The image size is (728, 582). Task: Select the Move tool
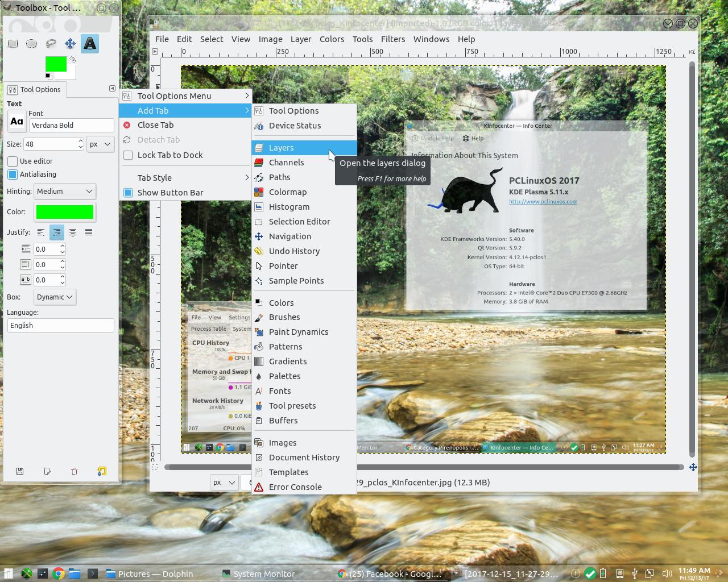tap(71, 44)
